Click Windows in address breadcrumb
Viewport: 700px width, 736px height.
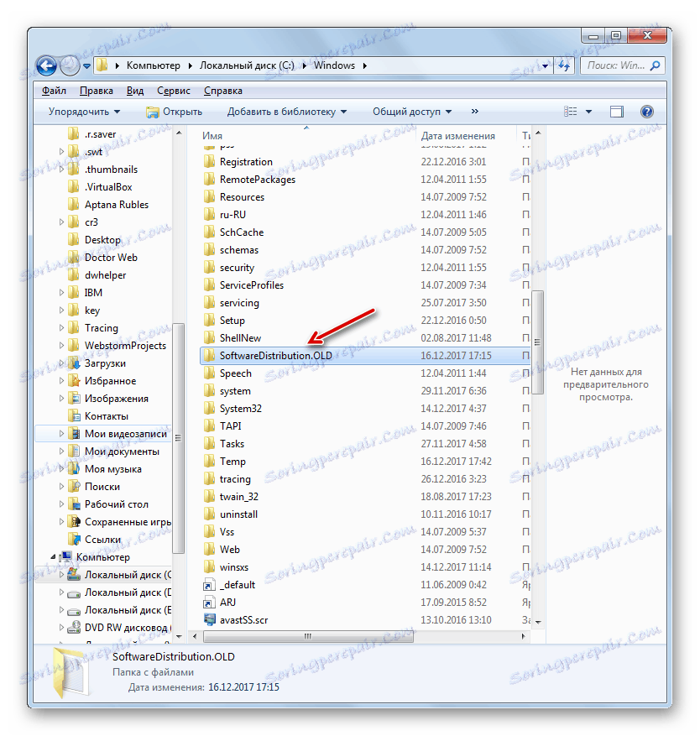click(334, 65)
